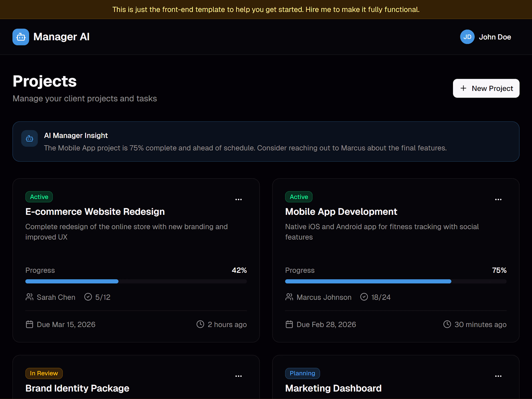Click the In Review status badge

[44, 373]
